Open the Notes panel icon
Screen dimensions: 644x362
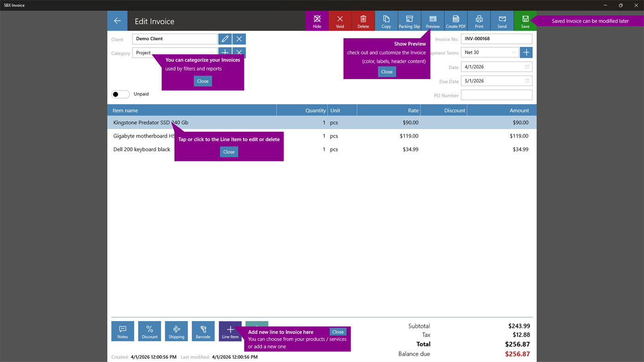point(122,331)
